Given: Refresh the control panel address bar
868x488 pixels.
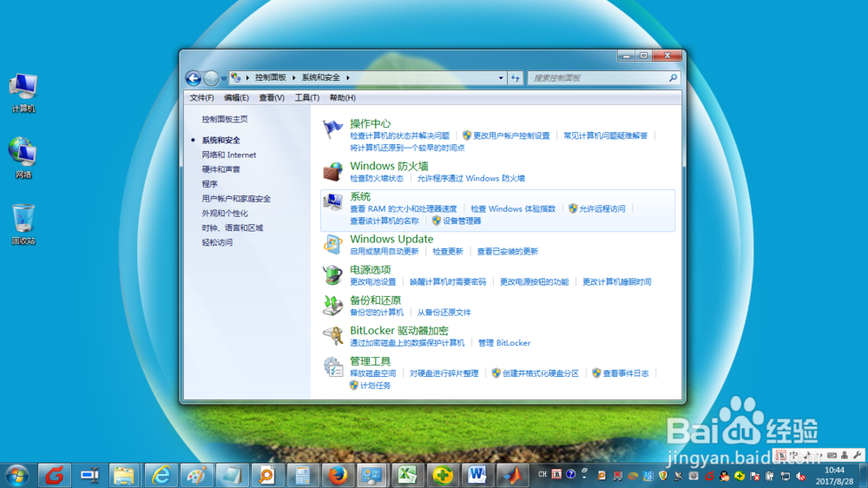Looking at the screenshot, I should coord(516,78).
